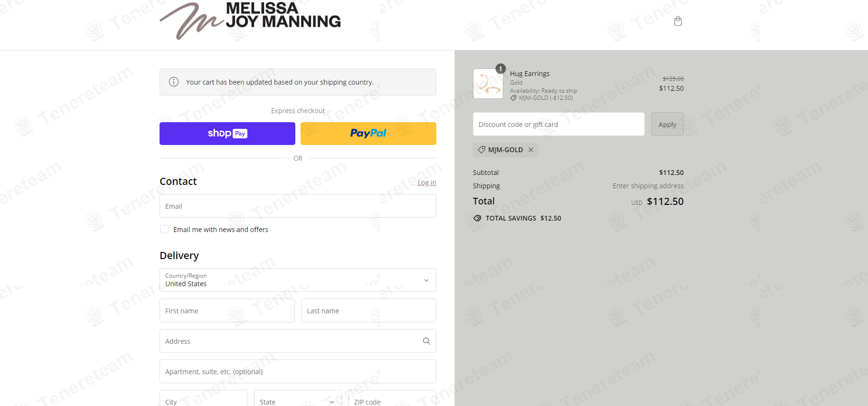This screenshot has width=868, height=406.
Task: Pay with PayPal express button
Action: 368,134
